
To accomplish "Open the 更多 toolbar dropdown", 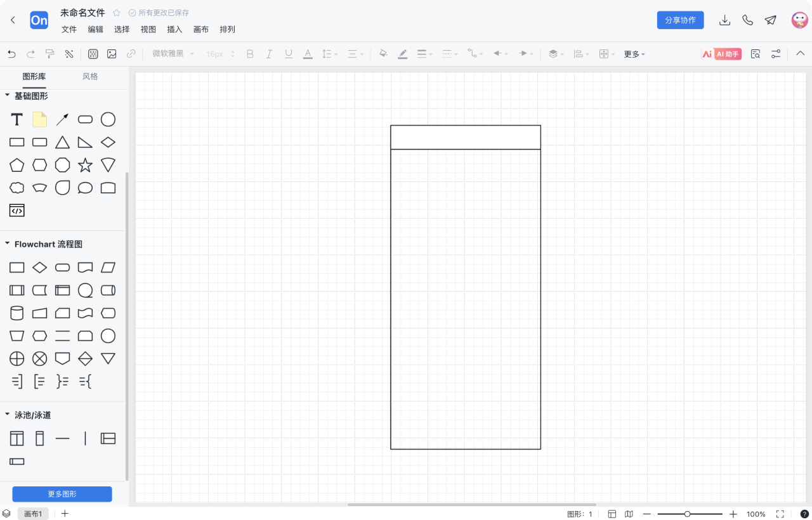I will (x=634, y=54).
